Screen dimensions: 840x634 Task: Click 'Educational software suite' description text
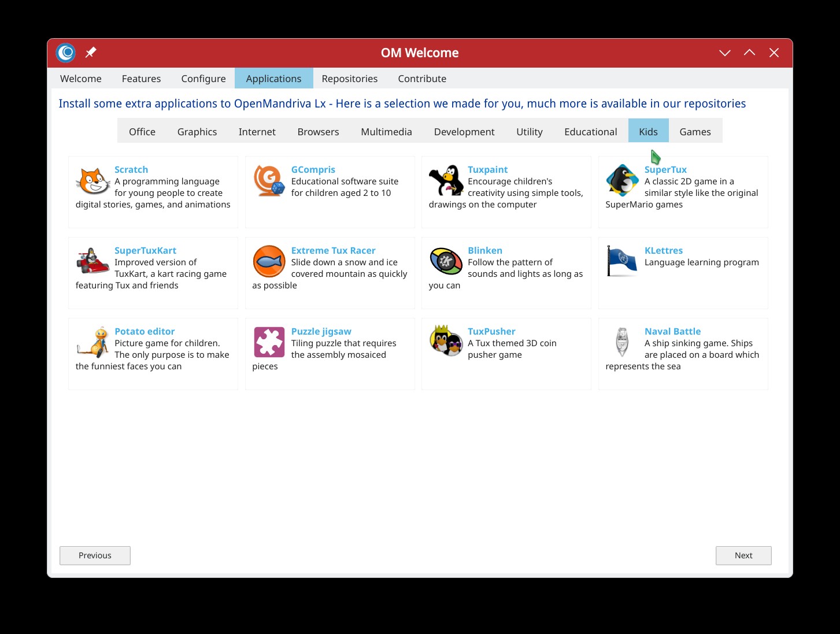pos(345,181)
